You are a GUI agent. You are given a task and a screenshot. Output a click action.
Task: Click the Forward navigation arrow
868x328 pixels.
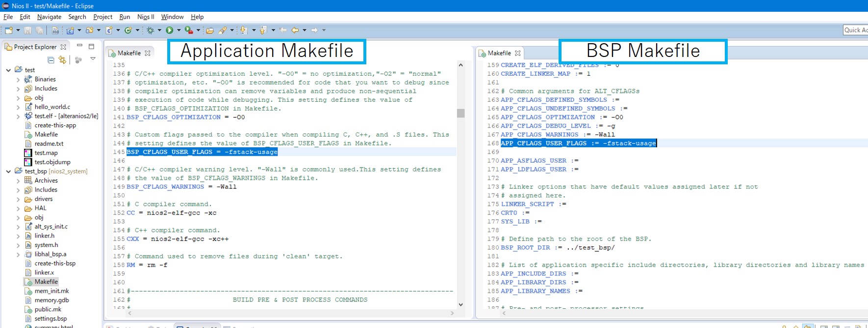[314, 30]
